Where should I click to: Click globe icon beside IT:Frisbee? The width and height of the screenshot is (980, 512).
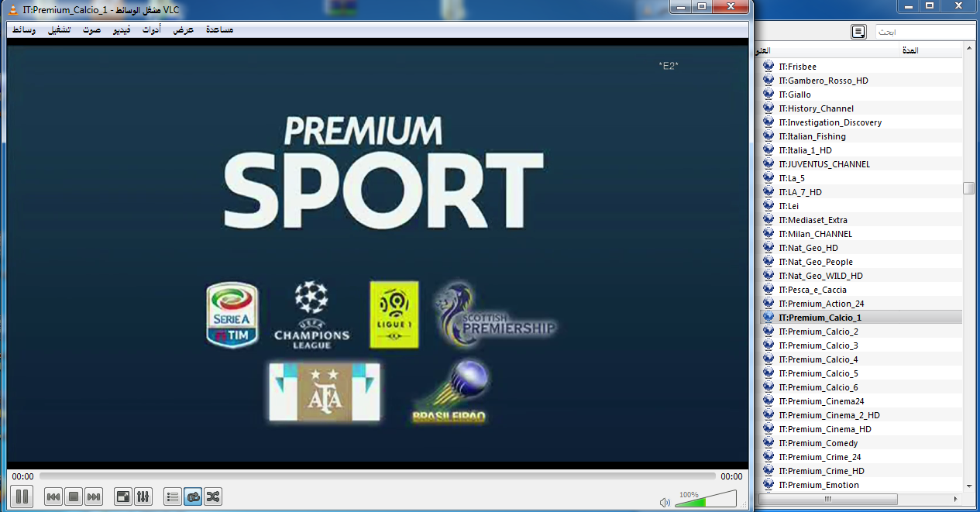[x=769, y=67]
